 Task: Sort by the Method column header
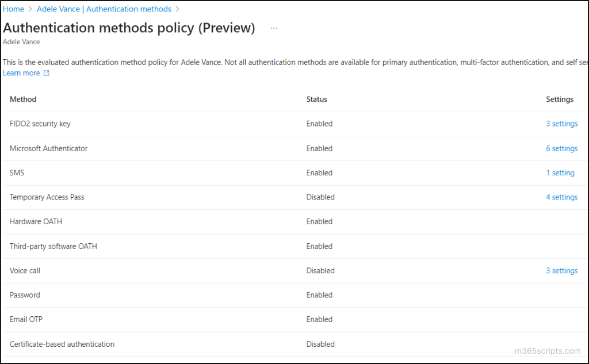click(22, 99)
